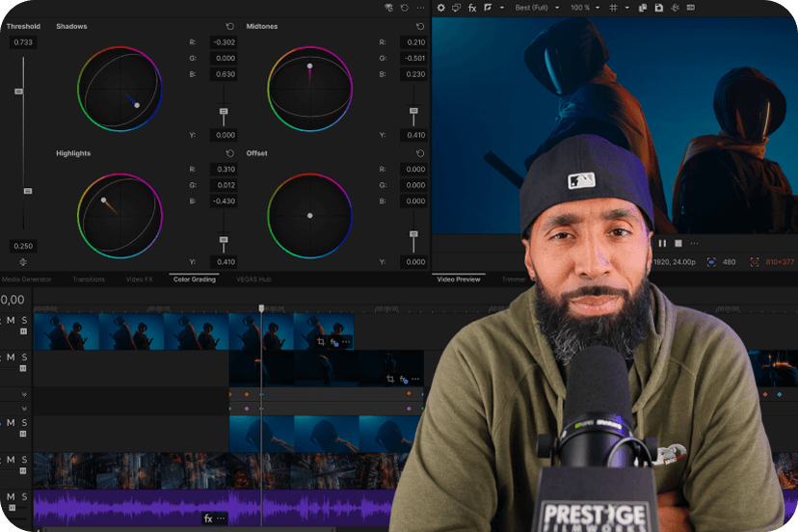Pause the video preview playback
This screenshot has height=532, width=798.
click(662, 244)
